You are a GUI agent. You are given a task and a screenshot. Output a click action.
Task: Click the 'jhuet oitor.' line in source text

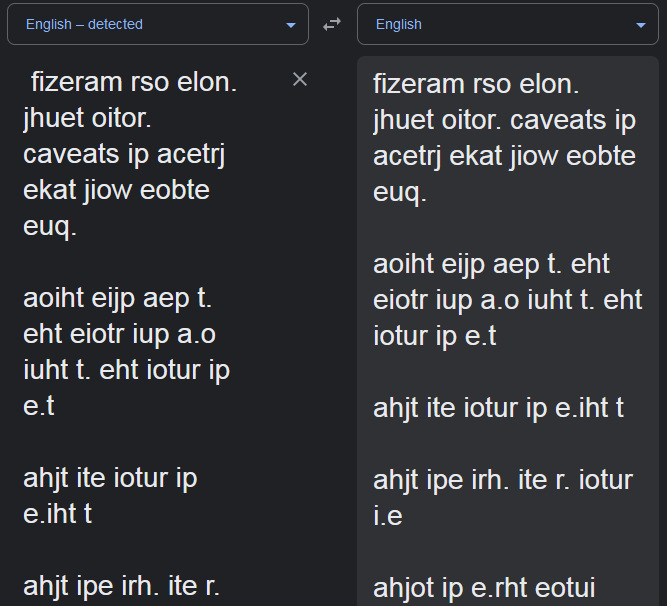pos(87,118)
